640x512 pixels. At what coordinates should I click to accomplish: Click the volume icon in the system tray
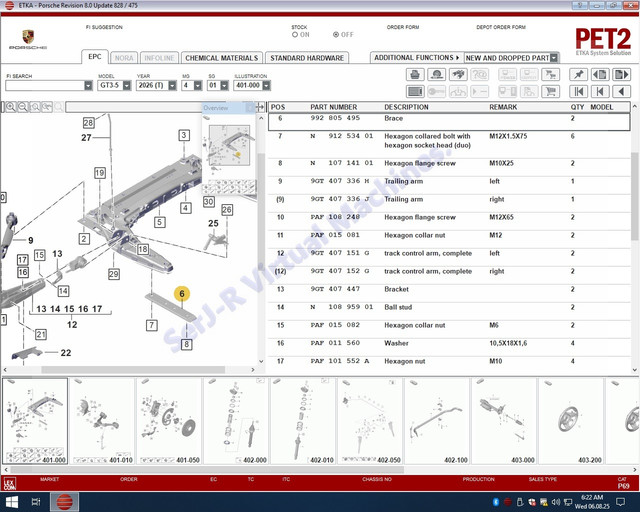[556, 502]
